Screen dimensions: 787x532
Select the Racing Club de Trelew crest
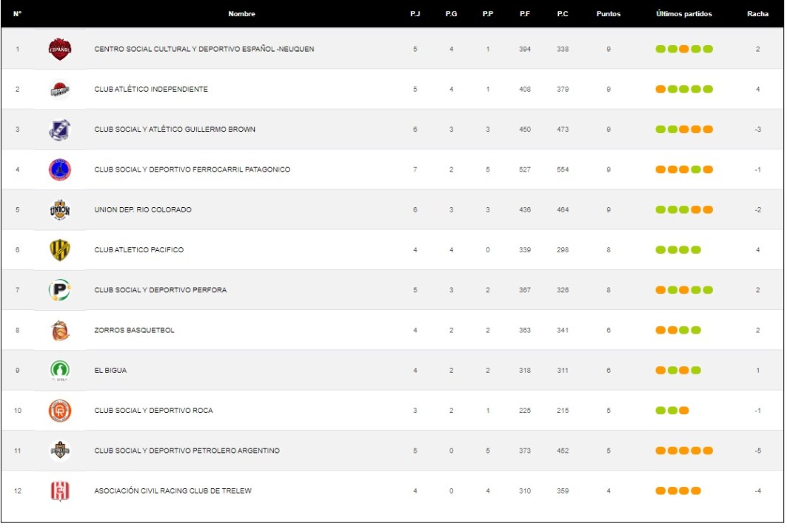point(59,491)
